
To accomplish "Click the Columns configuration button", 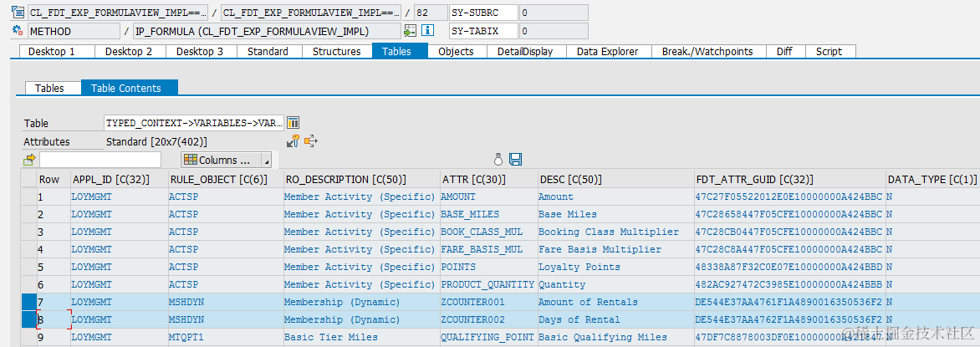I will coord(222,160).
